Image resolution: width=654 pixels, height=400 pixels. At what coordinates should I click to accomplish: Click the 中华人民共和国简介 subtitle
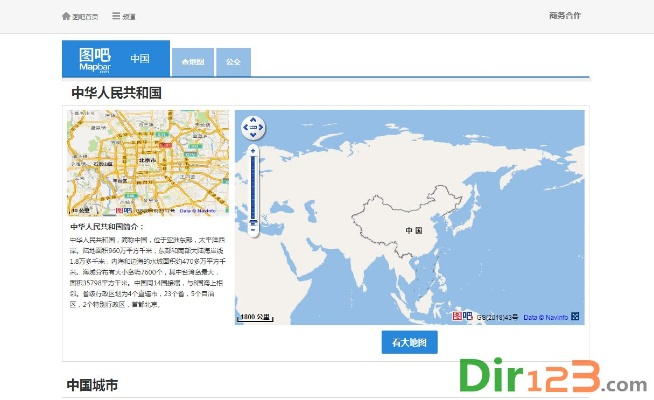107,226
